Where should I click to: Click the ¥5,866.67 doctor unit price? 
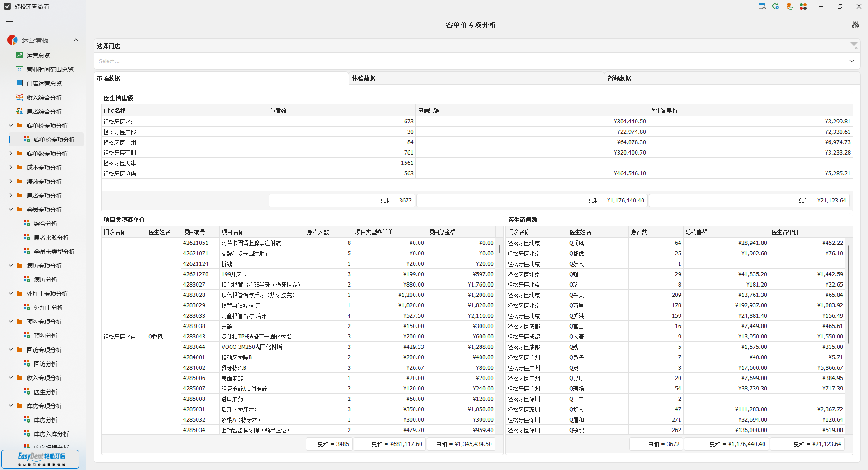tap(830, 367)
